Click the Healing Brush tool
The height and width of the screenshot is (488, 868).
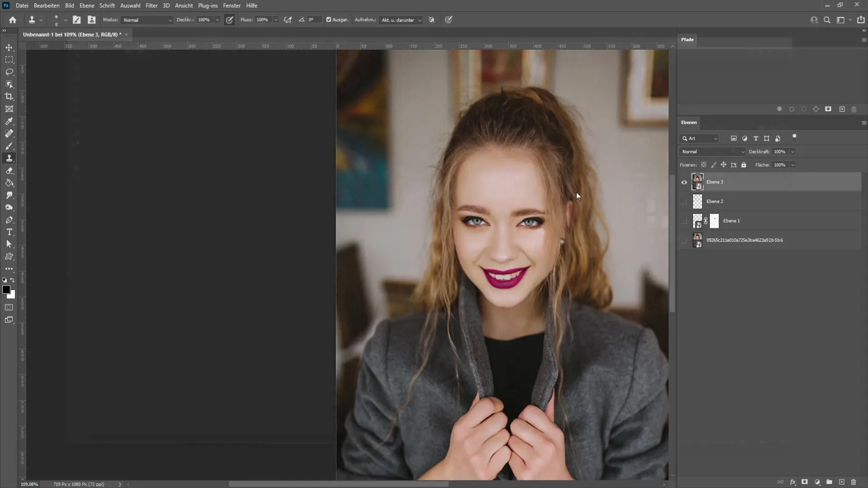[9, 133]
